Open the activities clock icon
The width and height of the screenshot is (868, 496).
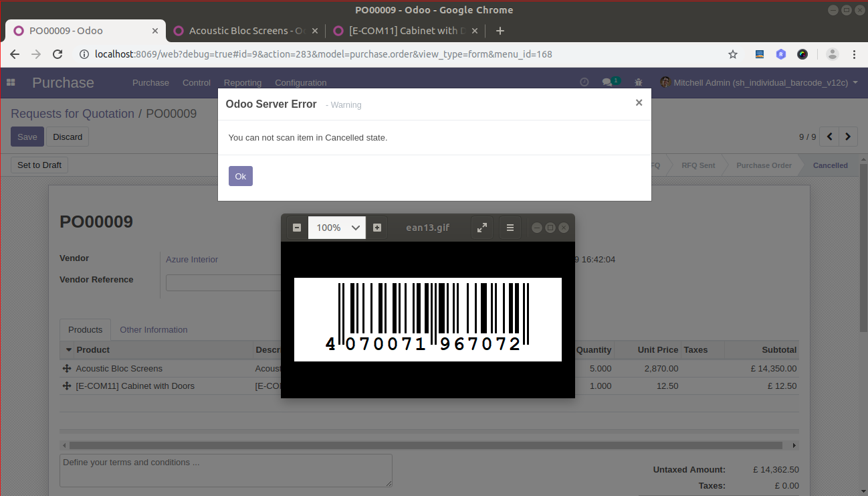point(584,82)
